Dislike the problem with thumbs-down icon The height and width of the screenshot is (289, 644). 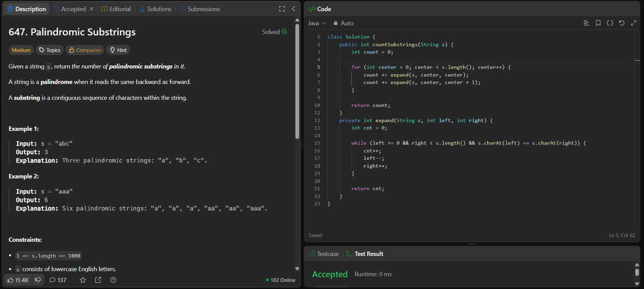(x=38, y=280)
